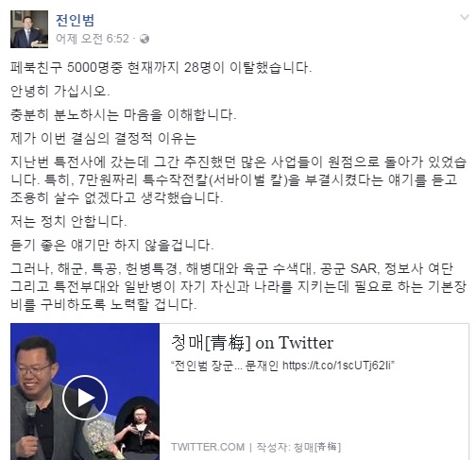Play the embedded Twitter video
The image size is (476, 460).
click(85, 398)
